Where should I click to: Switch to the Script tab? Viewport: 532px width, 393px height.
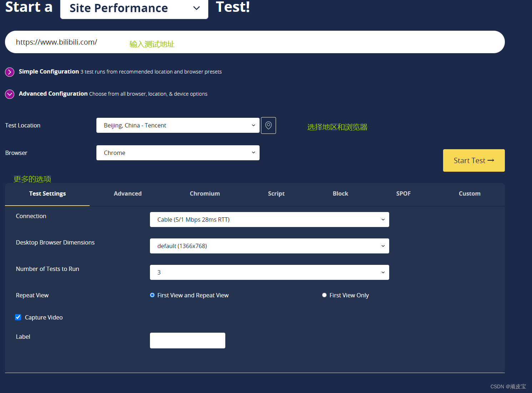click(276, 194)
